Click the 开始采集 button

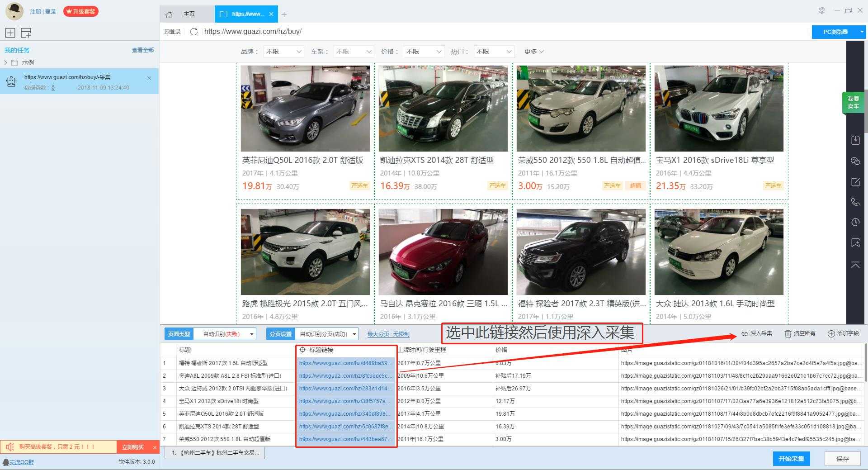[x=791, y=459]
